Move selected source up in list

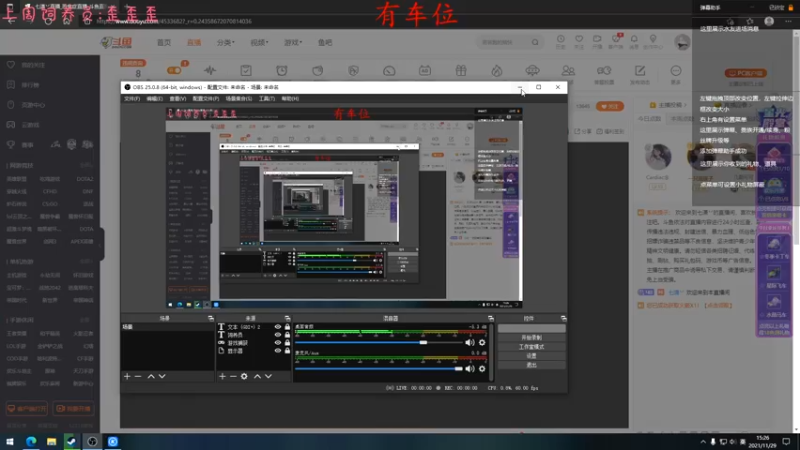257,377
